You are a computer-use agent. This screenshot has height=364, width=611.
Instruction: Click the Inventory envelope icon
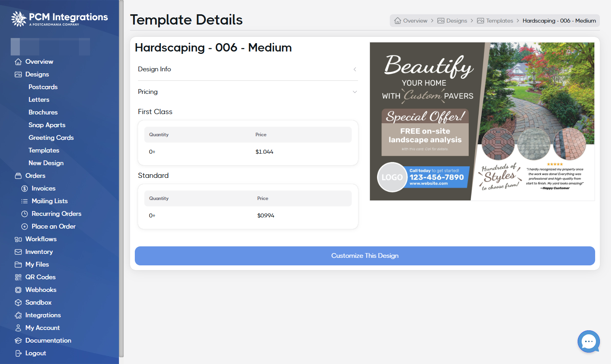(x=18, y=252)
